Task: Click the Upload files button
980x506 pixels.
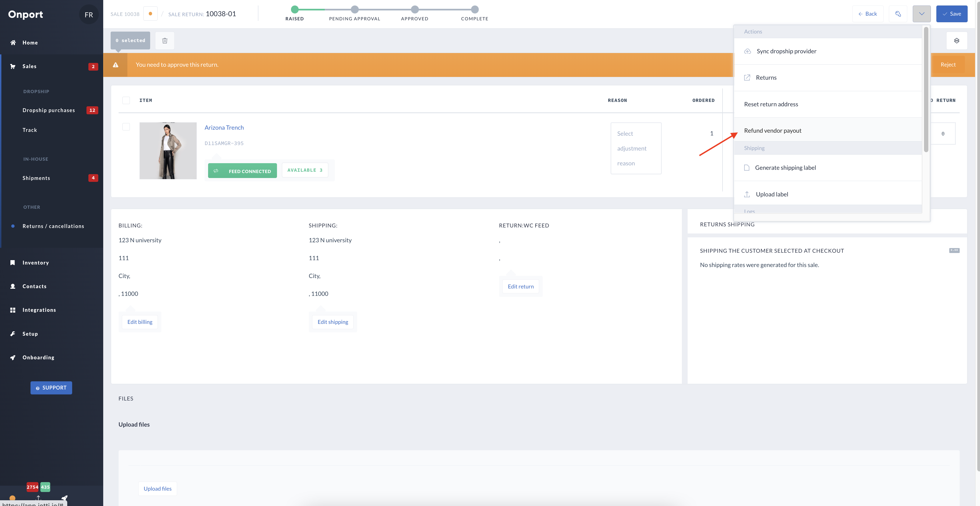Action: (158, 489)
